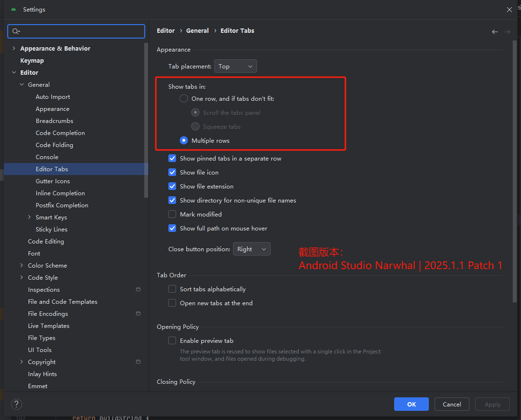Click the Apply button
The width and height of the screenshot is (521, 420).
(x=493, y=404)
